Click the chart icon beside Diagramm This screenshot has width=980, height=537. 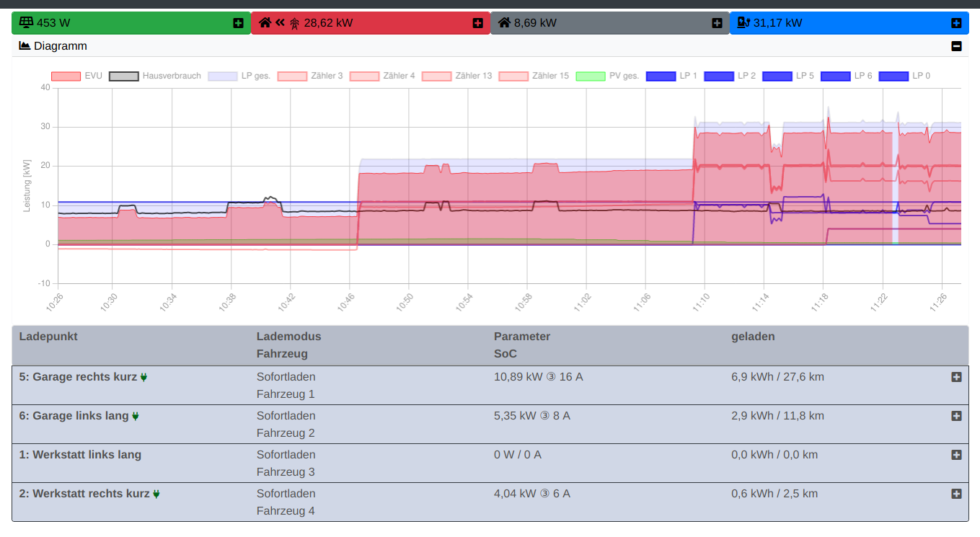click(25, 45)
